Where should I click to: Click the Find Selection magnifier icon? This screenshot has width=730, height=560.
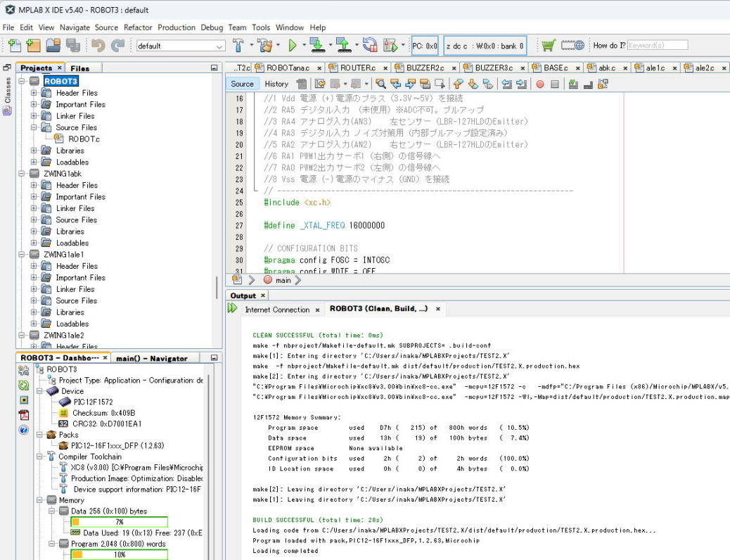point(380,84)
